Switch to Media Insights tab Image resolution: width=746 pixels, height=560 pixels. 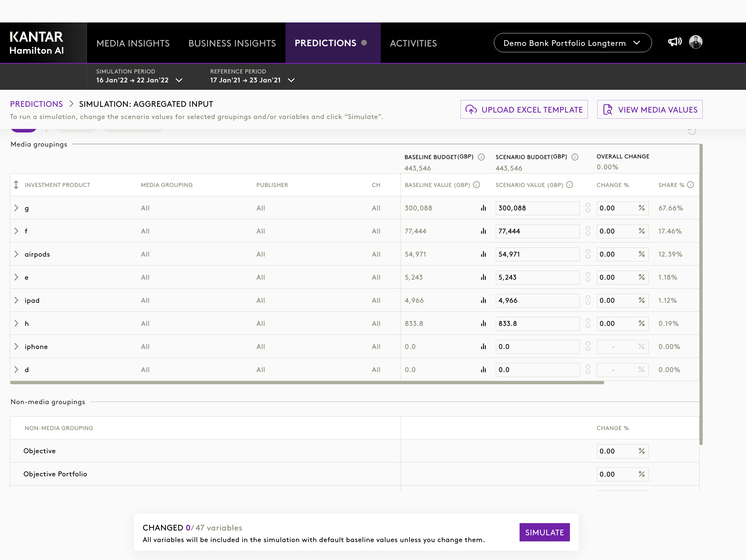pyautogui.click(x=133, y=43)
